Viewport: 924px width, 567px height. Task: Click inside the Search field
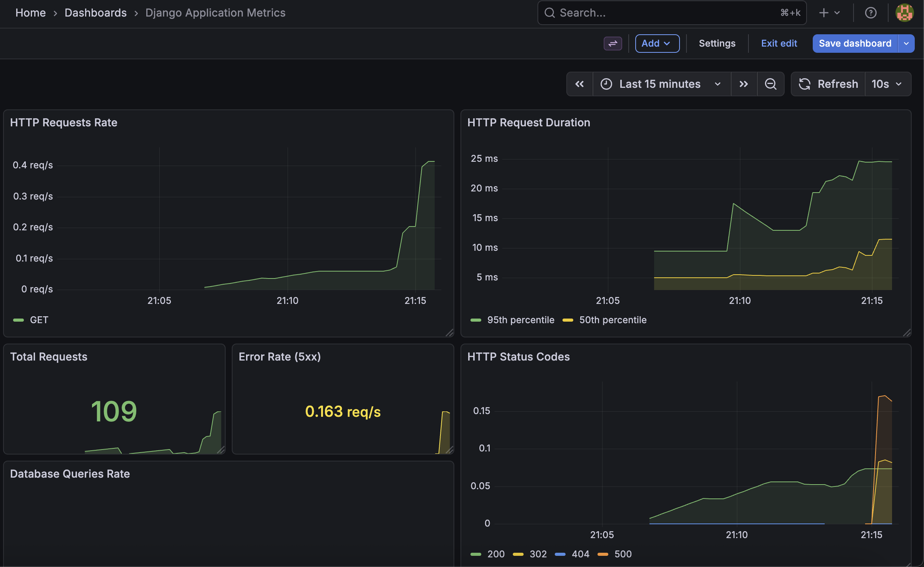pos(654,13)
